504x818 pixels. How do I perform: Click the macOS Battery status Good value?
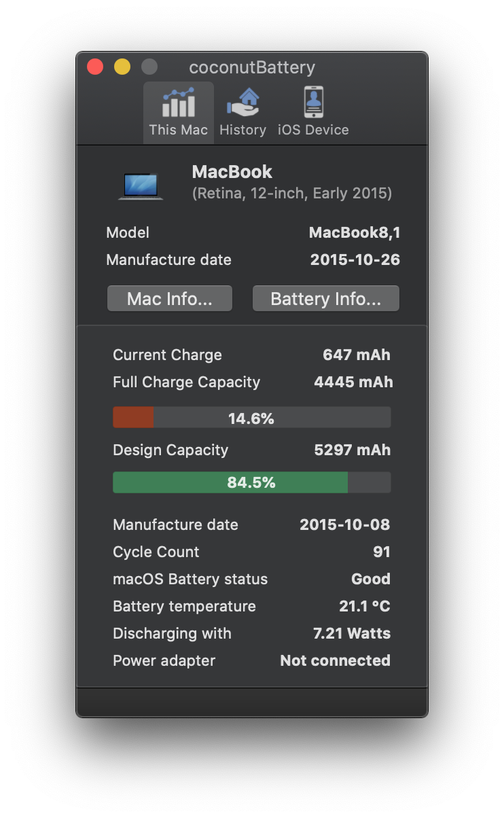pos(370,579)
